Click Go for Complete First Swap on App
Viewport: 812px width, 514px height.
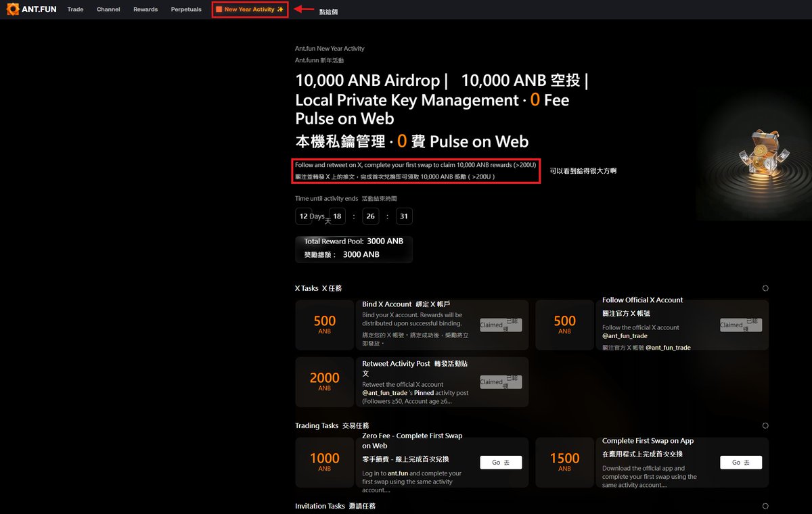(x=741, y=463)
